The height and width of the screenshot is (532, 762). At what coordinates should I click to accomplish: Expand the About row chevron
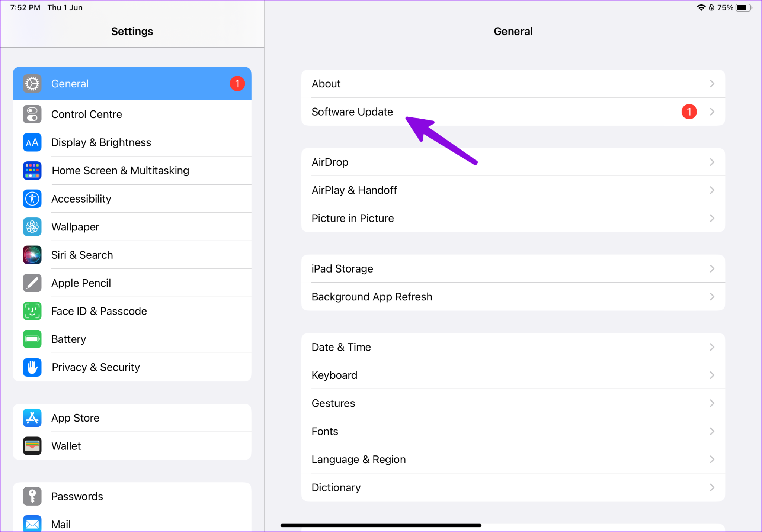coord(712,84)
